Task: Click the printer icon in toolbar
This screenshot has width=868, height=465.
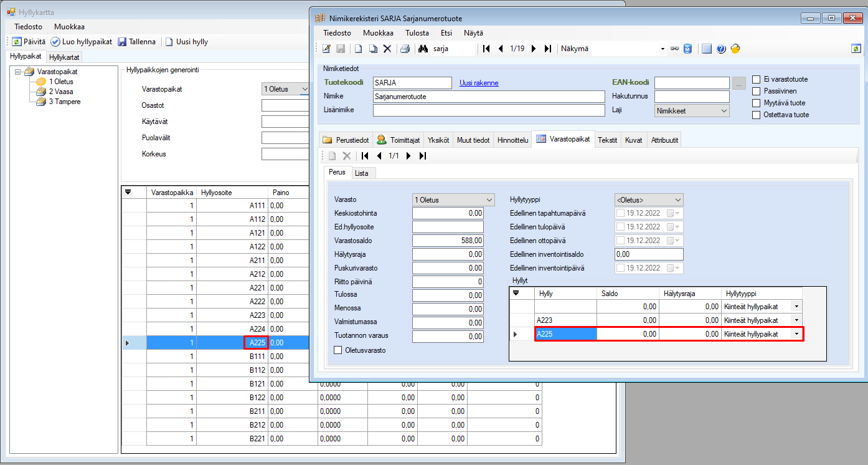Action: click(405, 49)
